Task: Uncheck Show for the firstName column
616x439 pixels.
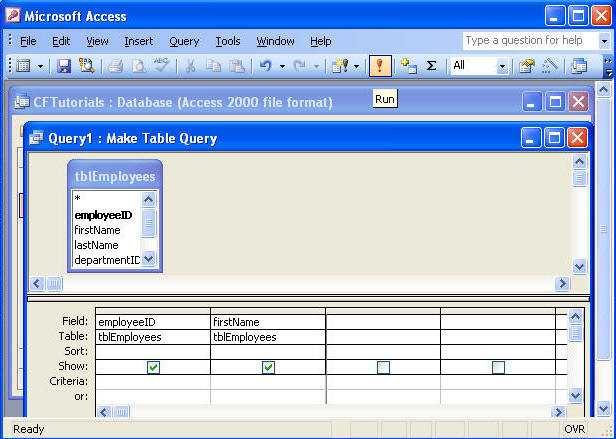Action: [268, 367]
